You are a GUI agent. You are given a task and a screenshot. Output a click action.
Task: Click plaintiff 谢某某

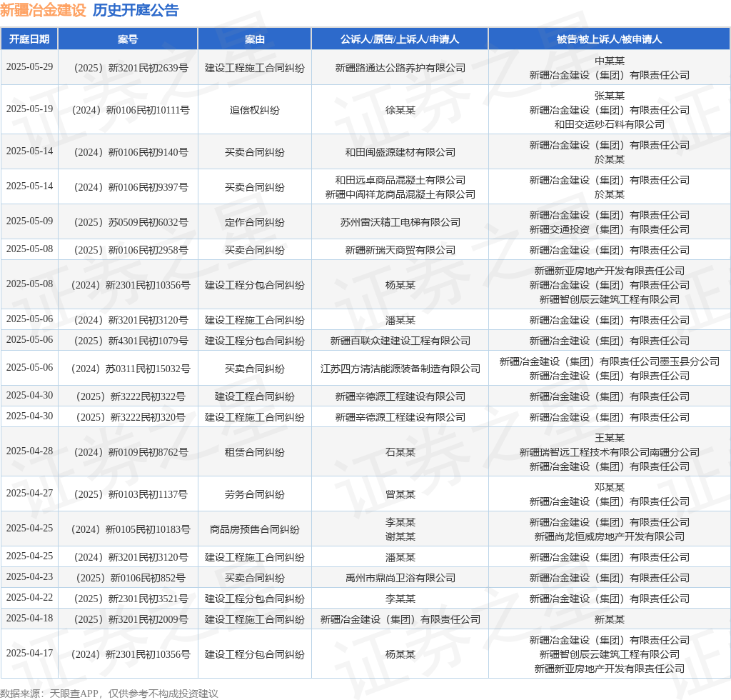tap(400, 536)
